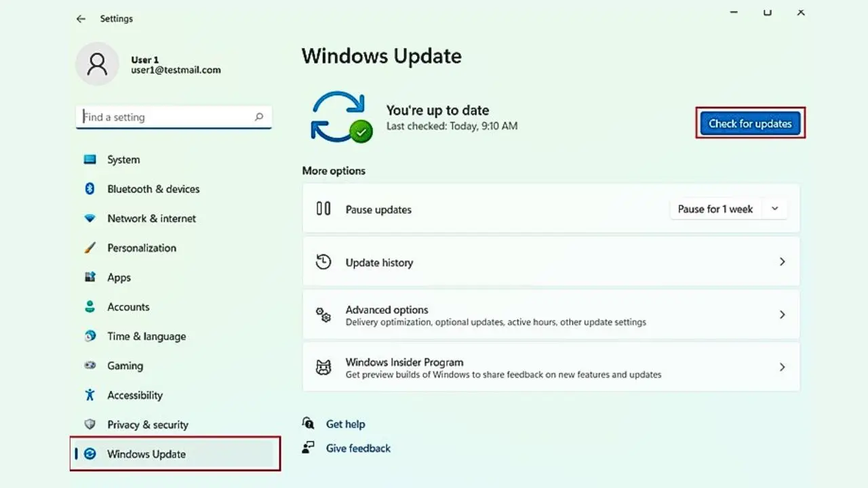Select Time & language
The width and height of the screenshot is (868, 488).
(x=174, y=336)
